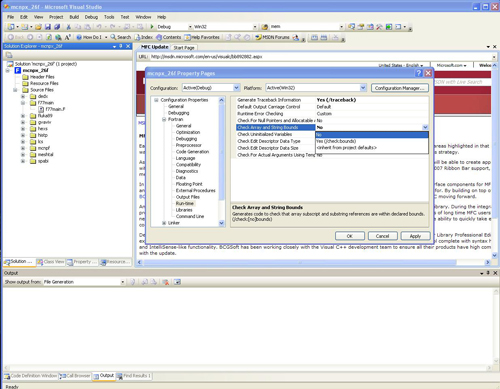Open the Object Browser toolbar icon
This screenshot has width=500, height=389.
[x=370, y=27]
